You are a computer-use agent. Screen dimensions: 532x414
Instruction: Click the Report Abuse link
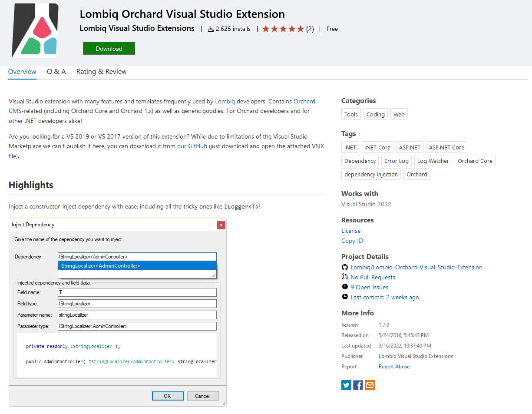[x=394, y=367]
